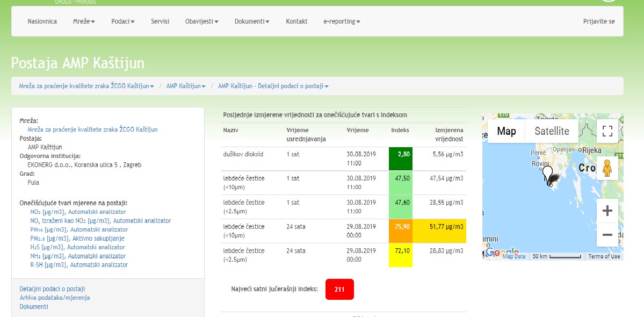Expand the AMP Kaštijun breadcrumb dropdown

pyautogui.click(x=186, y=86)
